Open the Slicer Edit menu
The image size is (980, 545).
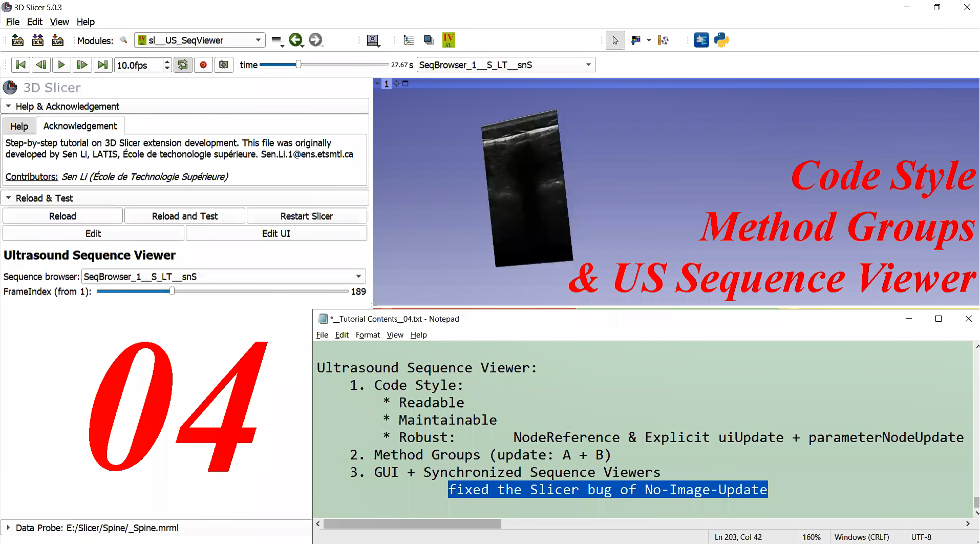(35, 22)
